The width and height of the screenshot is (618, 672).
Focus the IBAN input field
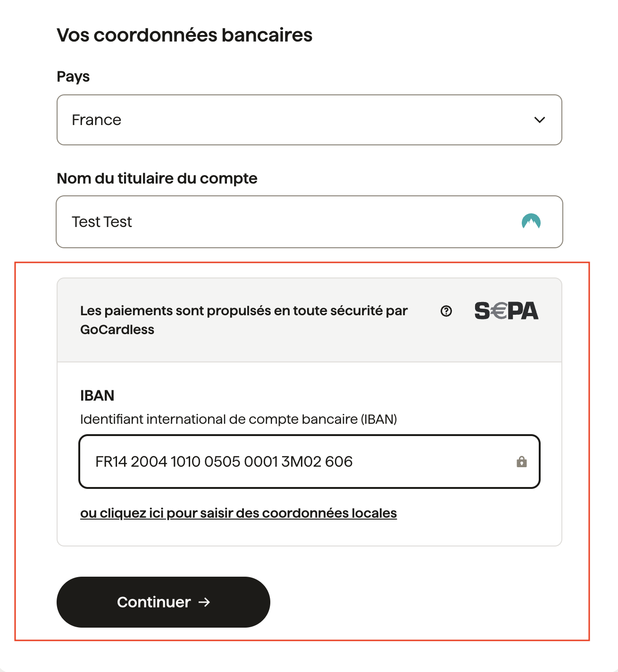[309, 462]
